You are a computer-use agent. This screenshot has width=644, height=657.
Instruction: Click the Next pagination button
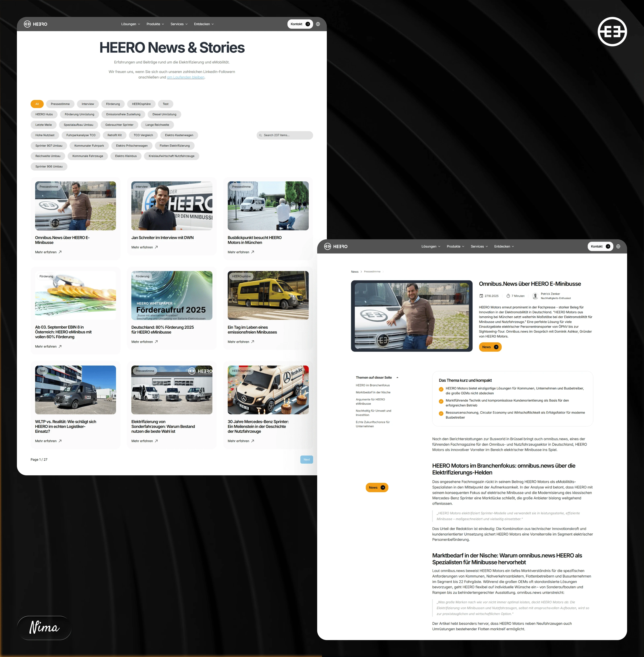click(x=307, y=459)
